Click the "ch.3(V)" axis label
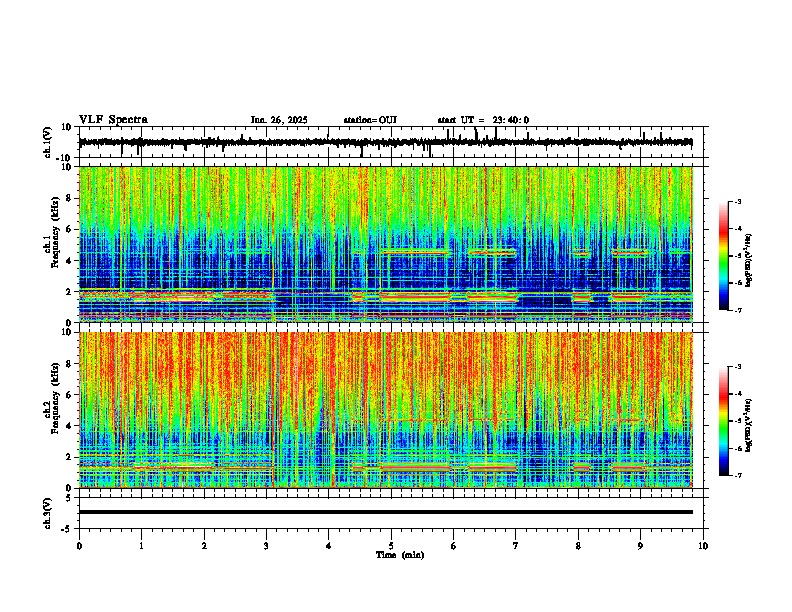Screen dimensions: 792x612 coord(48,513)
